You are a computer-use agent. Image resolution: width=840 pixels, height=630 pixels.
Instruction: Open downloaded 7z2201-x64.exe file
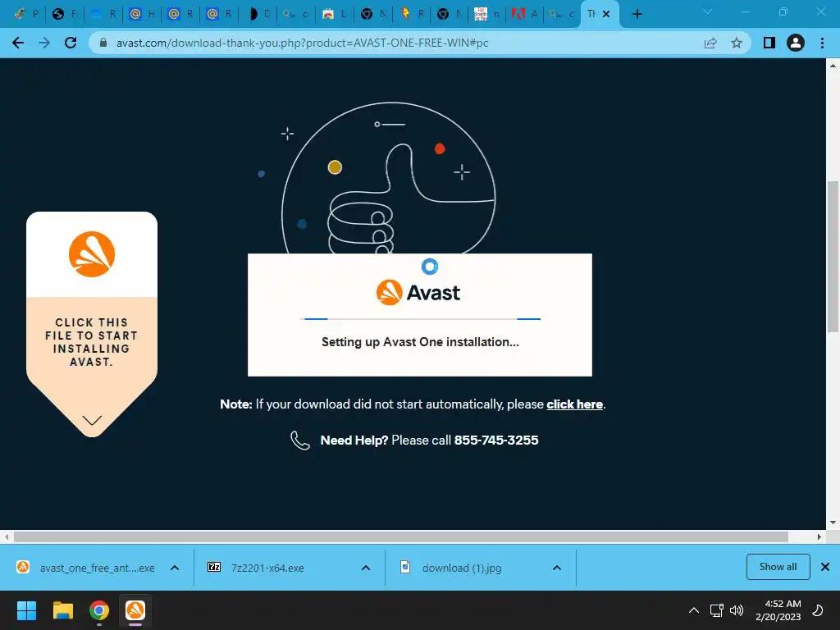coord(256,568)
